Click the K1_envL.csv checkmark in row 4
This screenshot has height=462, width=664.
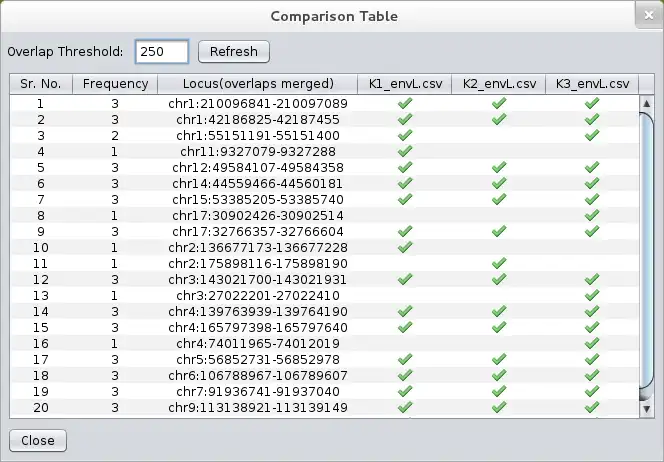[x=405, y=151]
